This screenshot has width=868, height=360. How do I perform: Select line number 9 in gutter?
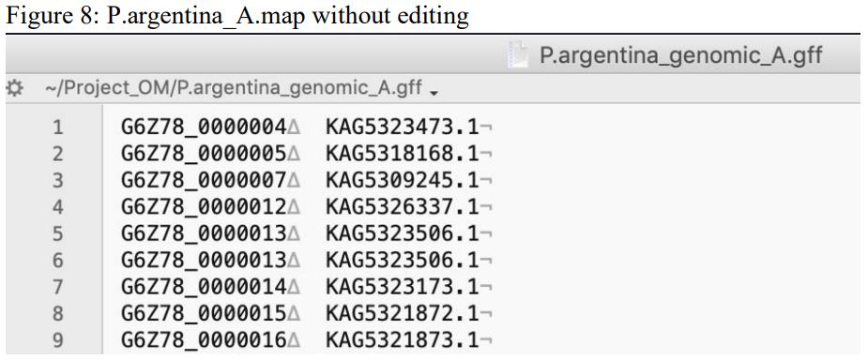pyautogui.click(x=58, y=340)
